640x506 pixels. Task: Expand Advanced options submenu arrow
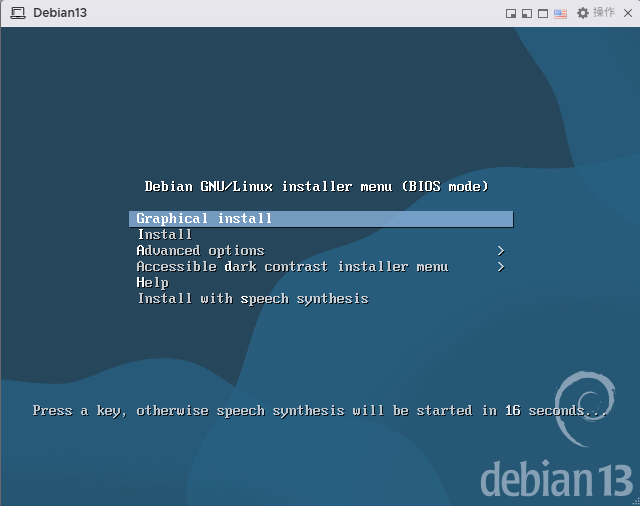[501, 251]
